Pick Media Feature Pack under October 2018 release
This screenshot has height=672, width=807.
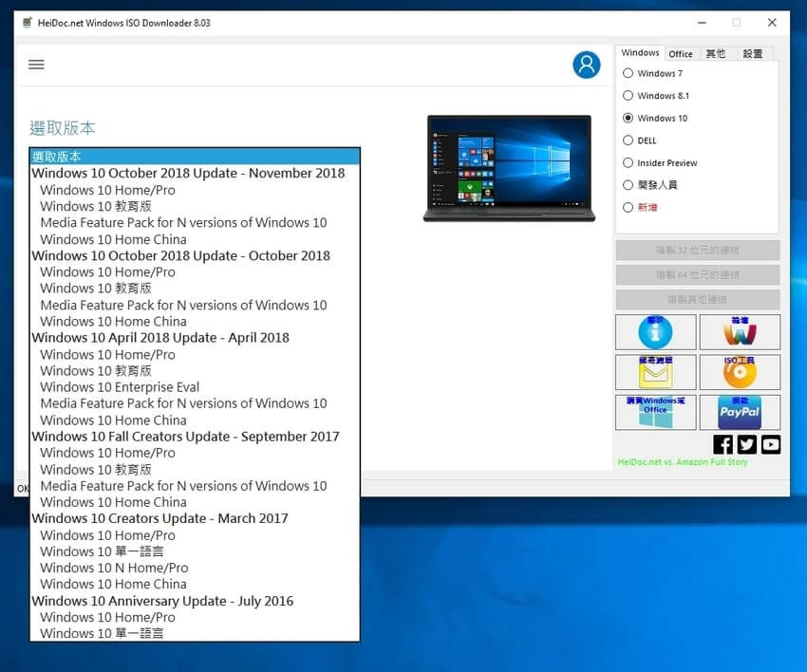[x=195, y=305]
